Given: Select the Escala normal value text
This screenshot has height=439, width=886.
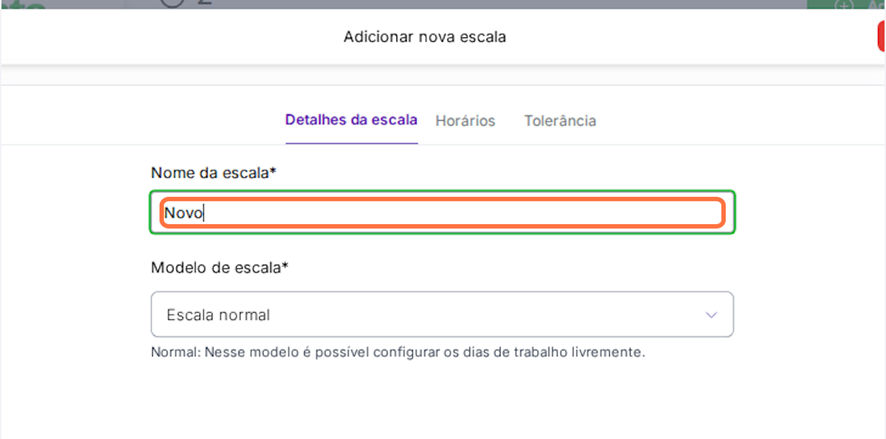Looking at the screenshot, I should point(218,315).
